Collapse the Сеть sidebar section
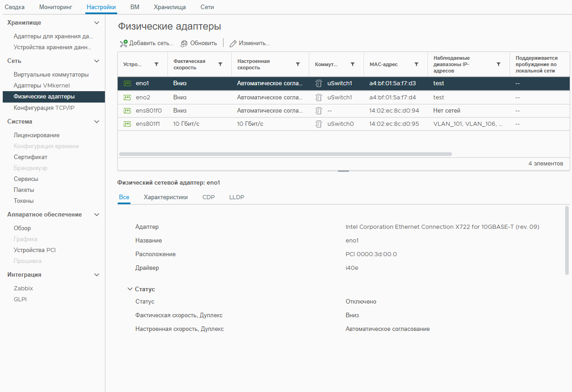572x392 pixels. click(x=96, y=61)
